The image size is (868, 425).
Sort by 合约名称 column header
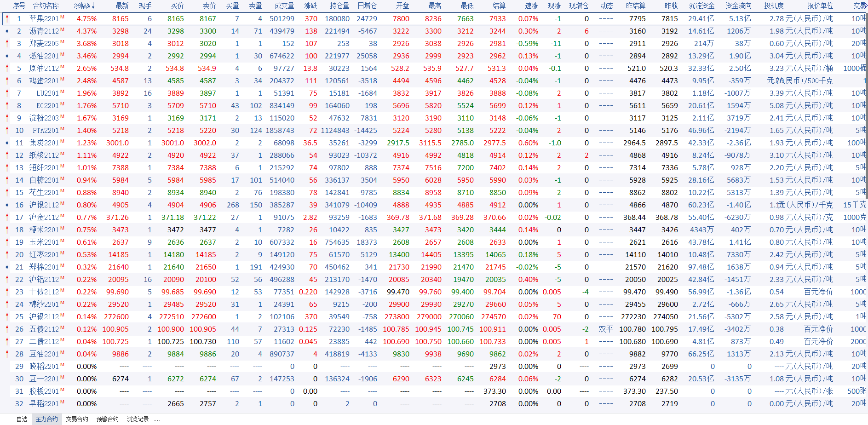[46, 6]
